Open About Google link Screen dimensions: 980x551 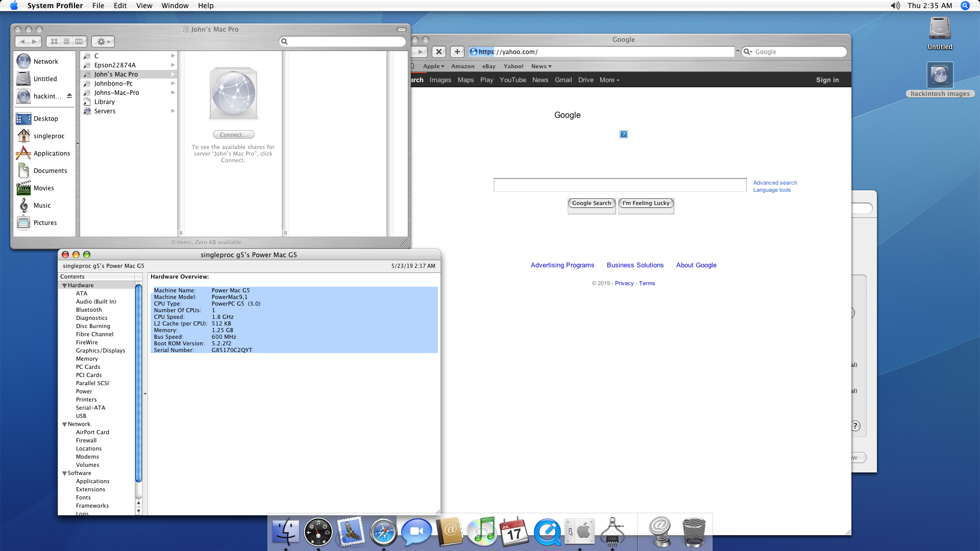pyautogui.click(x=696, y=265)
